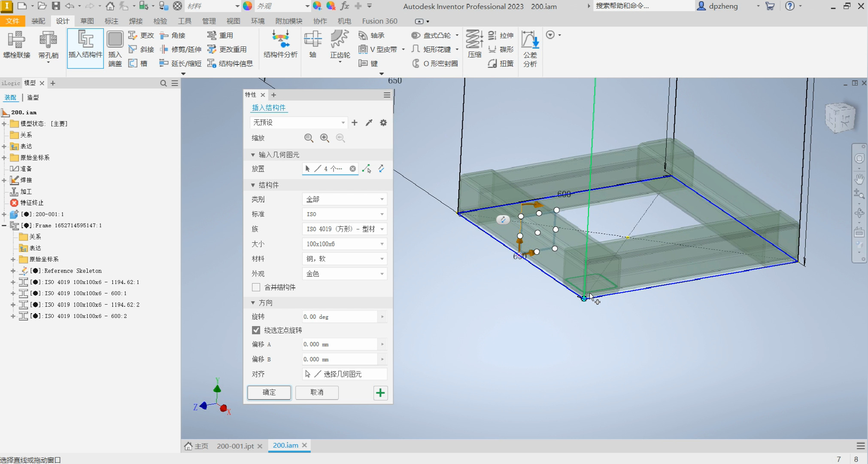Click the 外观 appearance color sphere swatch
Viewport: 868px width, 464px height.
(247, 6)
